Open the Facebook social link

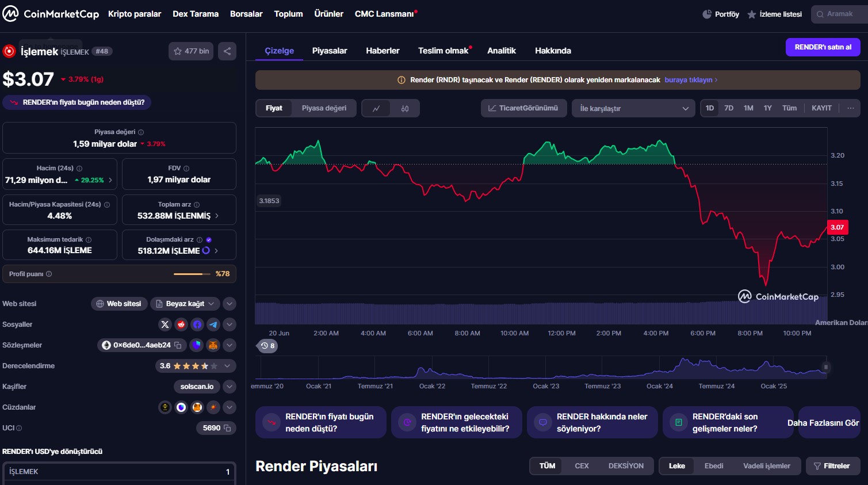[197, 324]
